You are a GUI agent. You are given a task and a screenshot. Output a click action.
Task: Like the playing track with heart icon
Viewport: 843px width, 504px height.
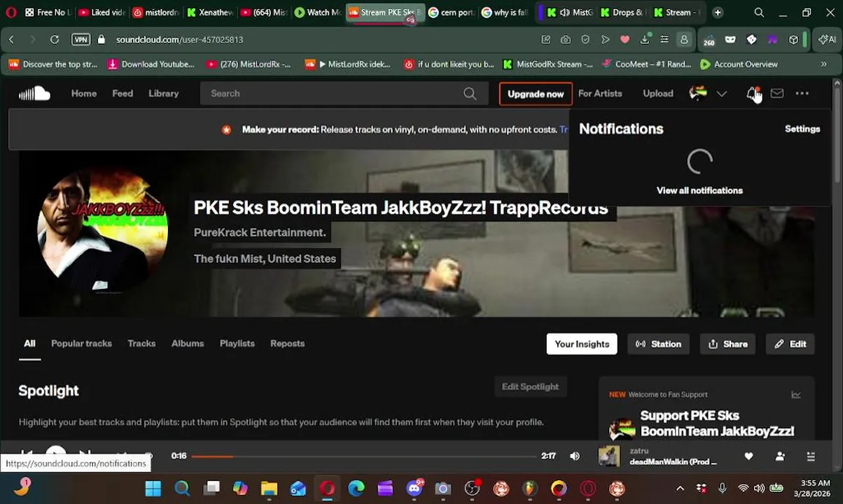click(x=748, y=456)
